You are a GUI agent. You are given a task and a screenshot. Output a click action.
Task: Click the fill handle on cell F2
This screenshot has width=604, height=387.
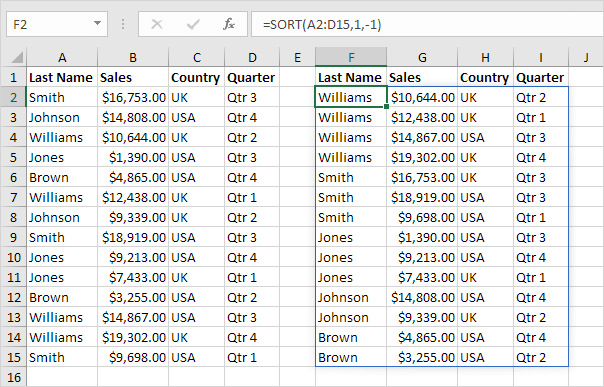pos(386,106)
